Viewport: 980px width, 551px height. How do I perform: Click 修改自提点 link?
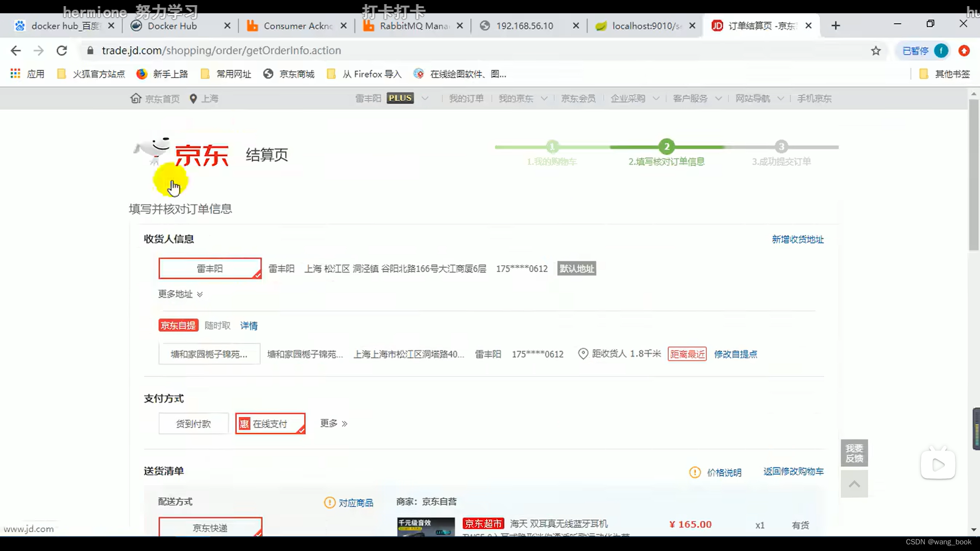[736, 354]
